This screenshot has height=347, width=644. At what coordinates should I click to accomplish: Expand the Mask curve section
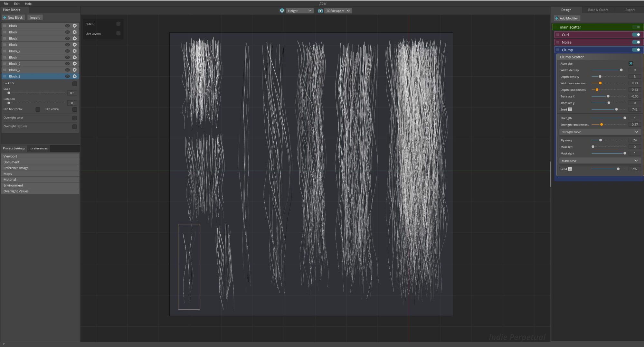point(600,161)
